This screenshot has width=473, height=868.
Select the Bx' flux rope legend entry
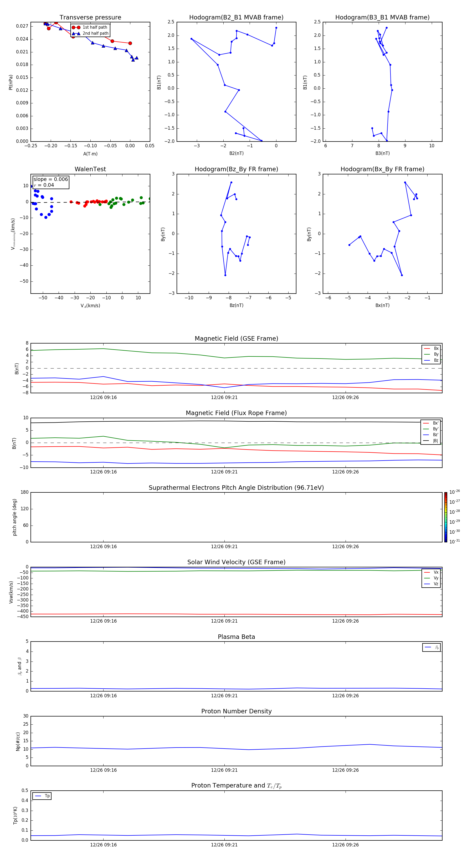tap(431, 423)
